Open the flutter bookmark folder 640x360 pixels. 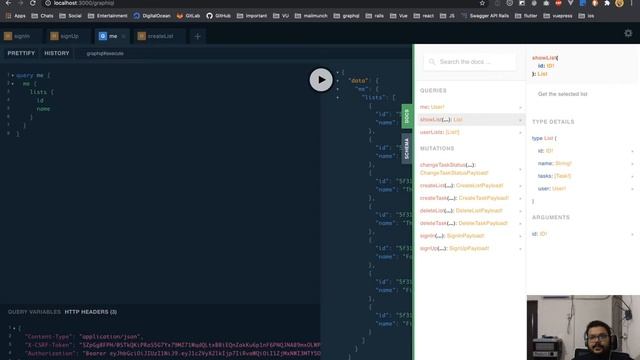coord(526,16)
